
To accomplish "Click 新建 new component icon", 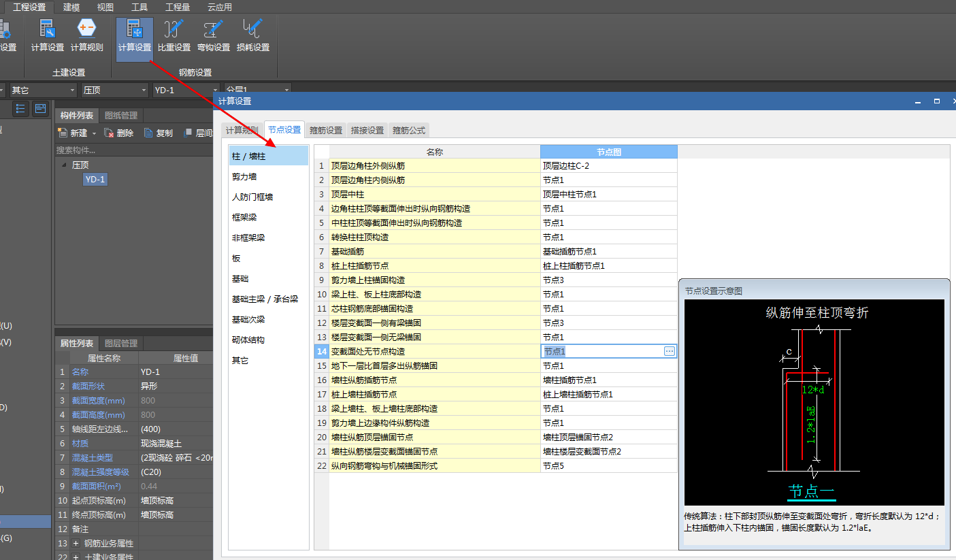I will (x=63, y=133).
